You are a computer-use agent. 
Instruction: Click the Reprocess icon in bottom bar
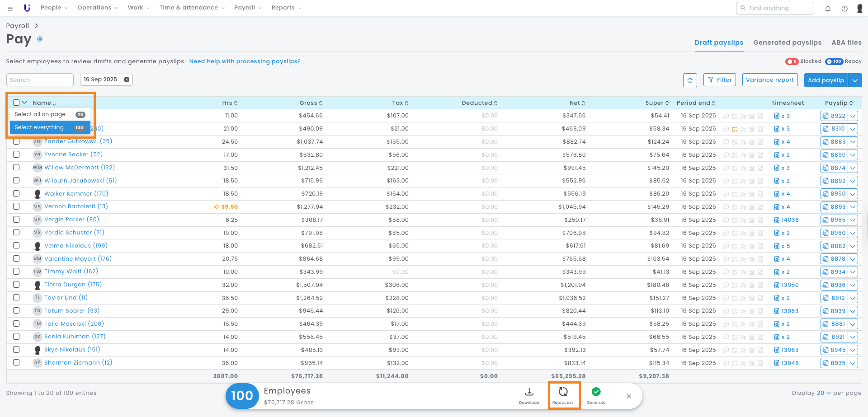click(563, 392)
